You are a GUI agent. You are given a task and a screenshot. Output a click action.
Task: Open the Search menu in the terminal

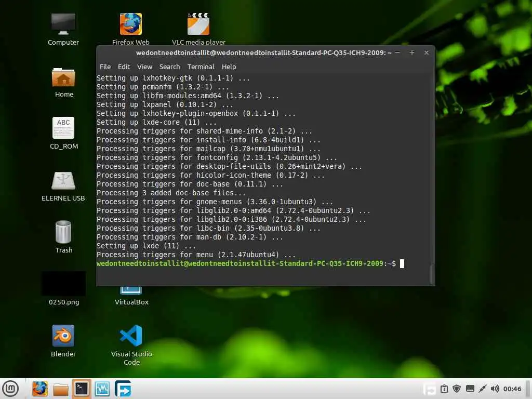pos(170,67)
